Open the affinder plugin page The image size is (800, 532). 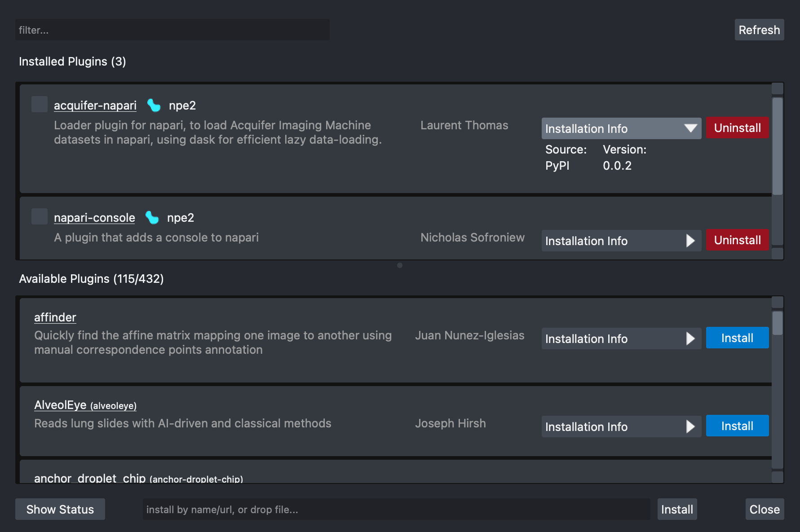pyautogui.click(x=55, y=317)
